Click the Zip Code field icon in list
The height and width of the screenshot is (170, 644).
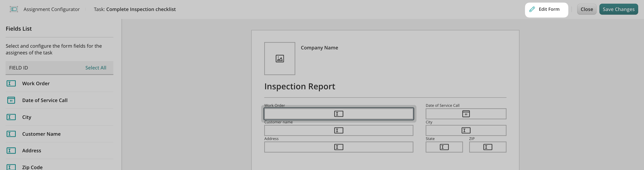coord(11,167)
